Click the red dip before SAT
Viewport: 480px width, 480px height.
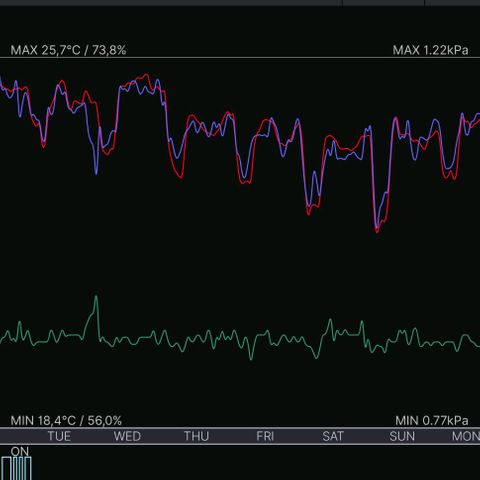tap(308, 213)
